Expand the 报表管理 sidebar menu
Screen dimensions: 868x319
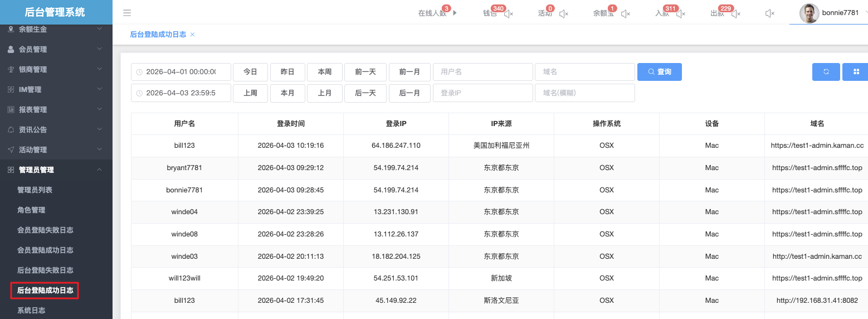[56, 109]
